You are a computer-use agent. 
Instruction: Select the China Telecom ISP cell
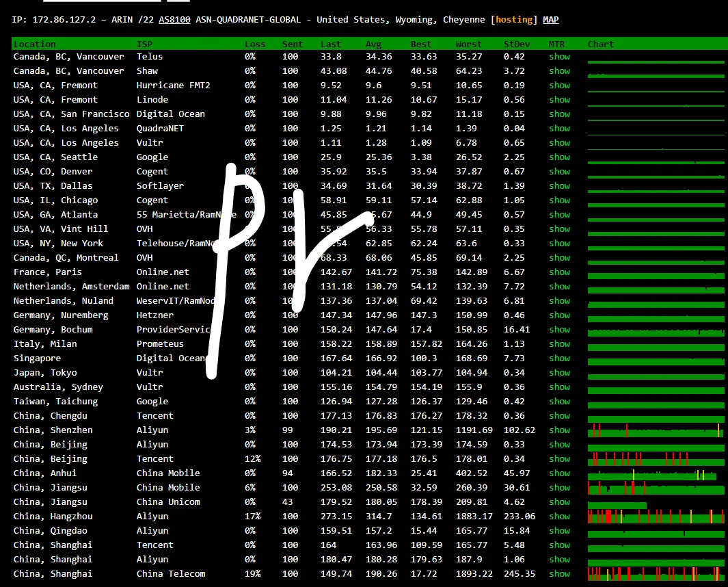pos(171,574)
